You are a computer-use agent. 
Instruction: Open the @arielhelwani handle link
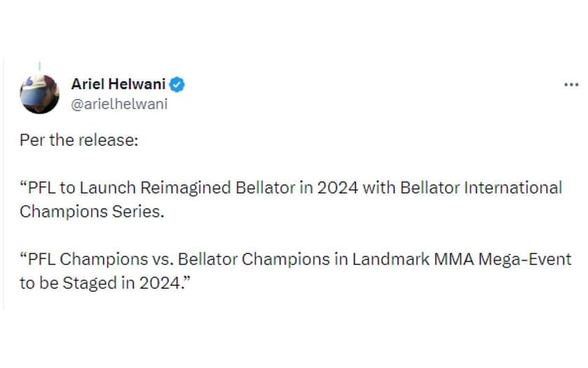[119, 104]
